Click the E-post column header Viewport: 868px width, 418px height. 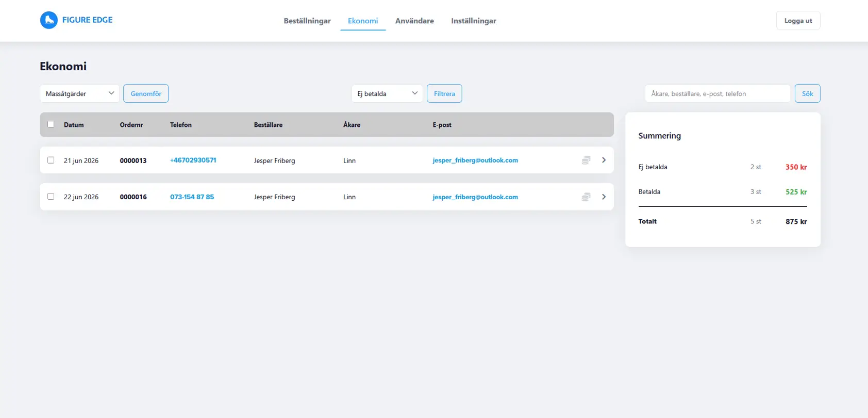442,125
